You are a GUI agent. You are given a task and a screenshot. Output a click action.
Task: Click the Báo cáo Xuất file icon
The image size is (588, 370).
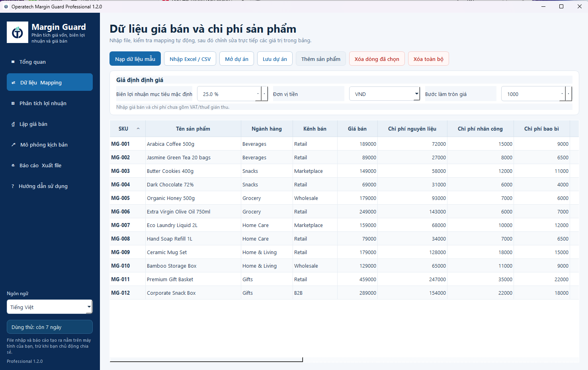13,165
